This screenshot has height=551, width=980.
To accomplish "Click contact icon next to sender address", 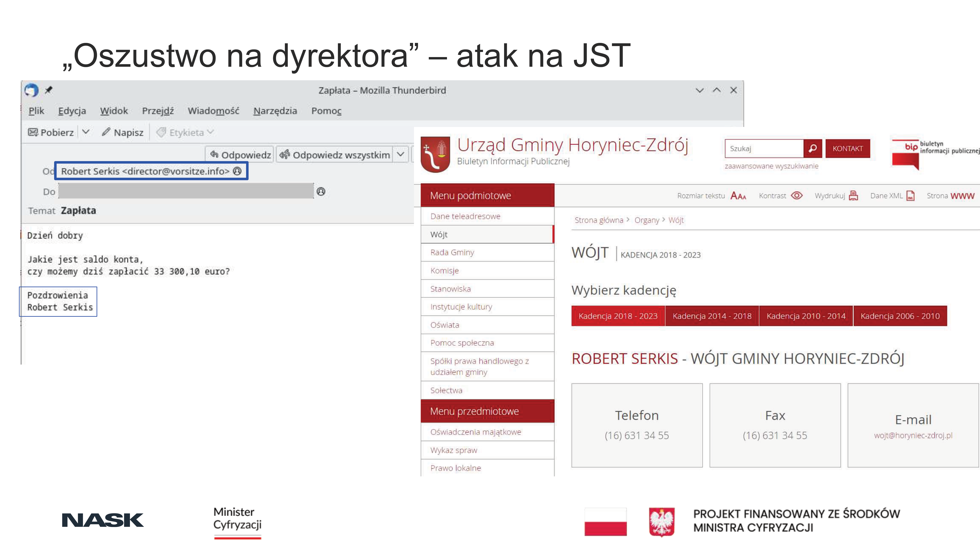I will [x=237, y=171].
